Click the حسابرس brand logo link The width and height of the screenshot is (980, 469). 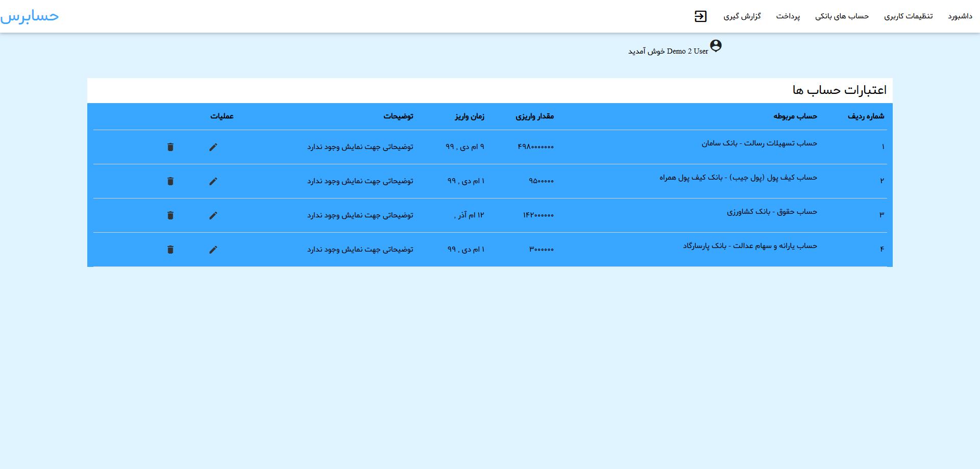pyautogui.click(x=30, y=16)
